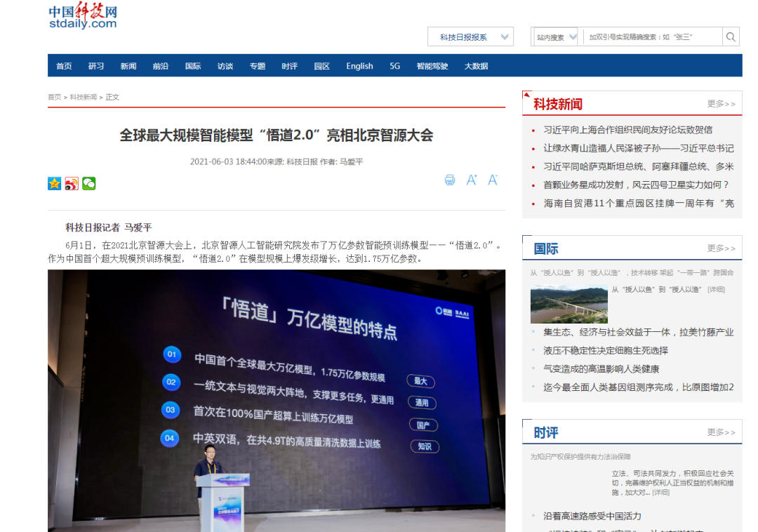This screenshot has height=532, width=758.
Task: Open 习近平向上海合作组织民间友好论坛致贺信 headline
Action: click(627, 130)
